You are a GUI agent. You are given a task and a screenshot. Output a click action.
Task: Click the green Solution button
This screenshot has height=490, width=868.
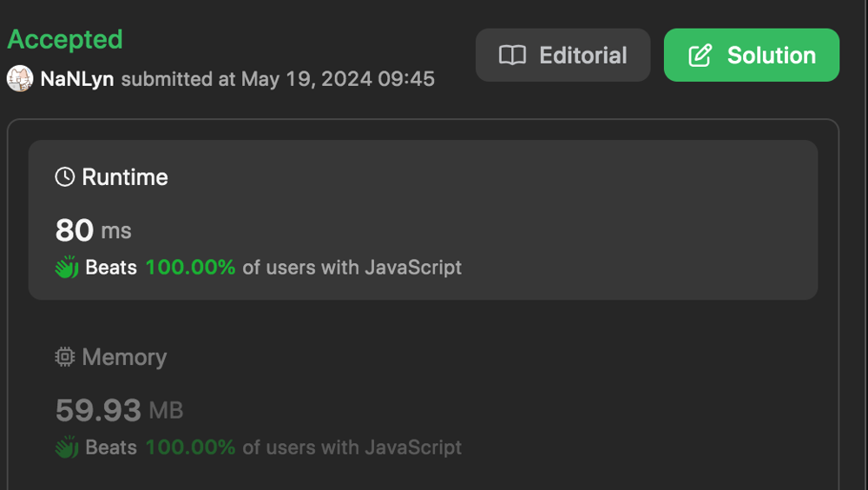[x=751, y=55]
